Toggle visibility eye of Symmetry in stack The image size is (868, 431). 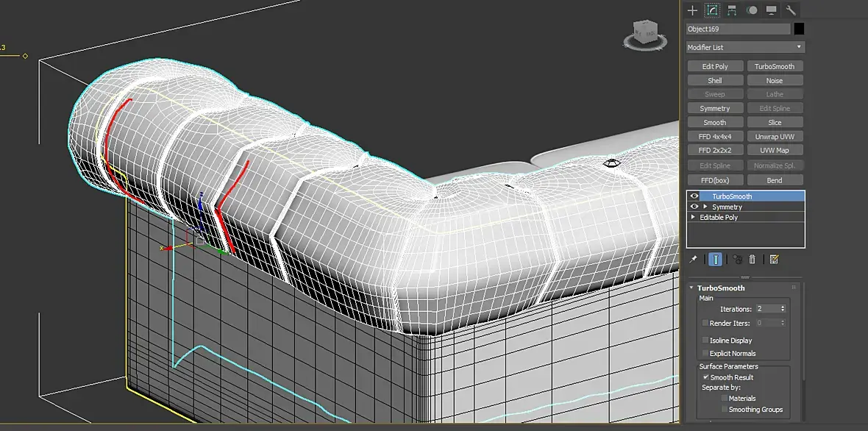(694, 207)
